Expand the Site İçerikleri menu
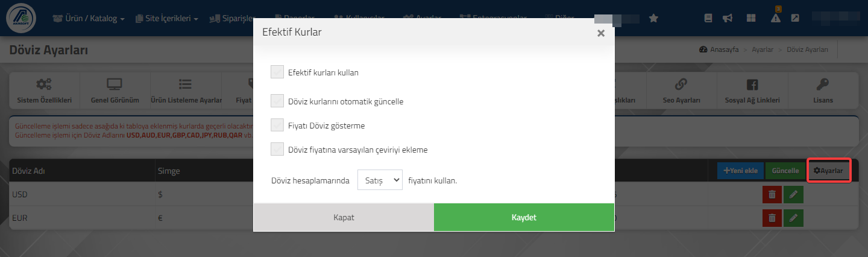 pos(167,19)
